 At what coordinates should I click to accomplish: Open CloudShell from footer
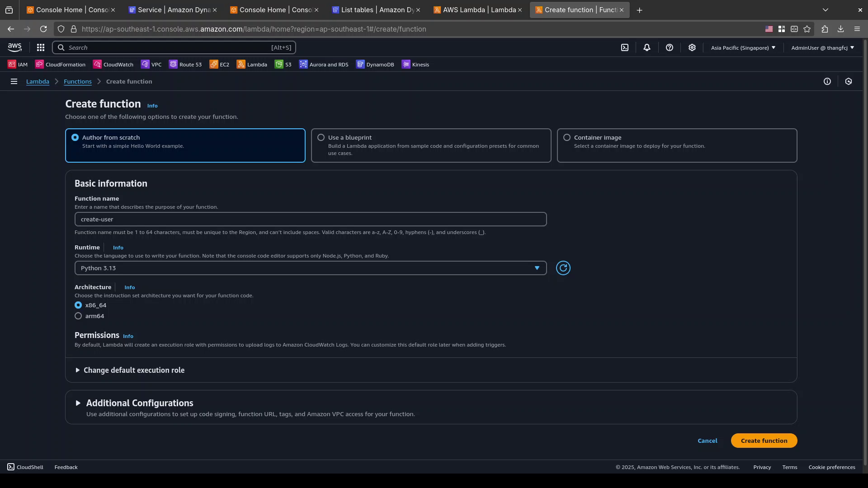pyautogui.click(x=25, y=467)
